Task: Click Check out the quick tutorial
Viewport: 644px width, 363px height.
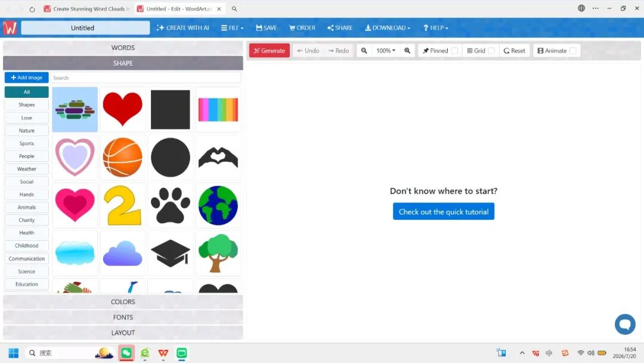Action: (x=444, y=211)
